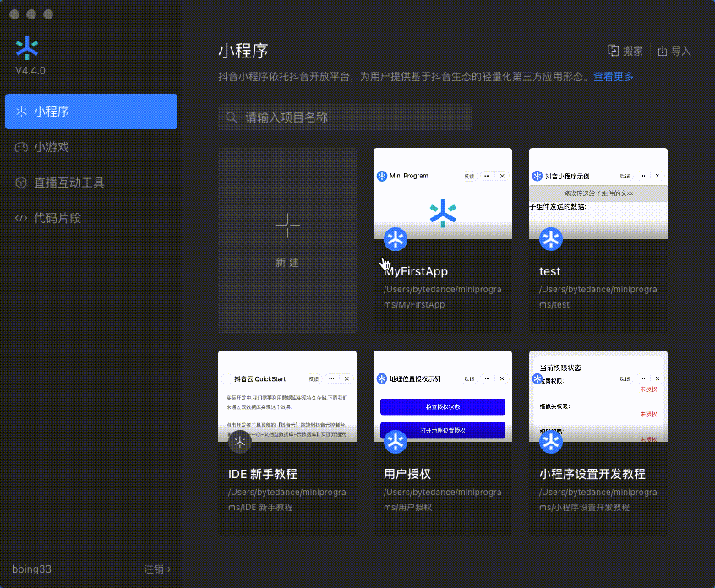Click the V4.4.0 version label
Viewport: 715px width, 588px height.
30,71
